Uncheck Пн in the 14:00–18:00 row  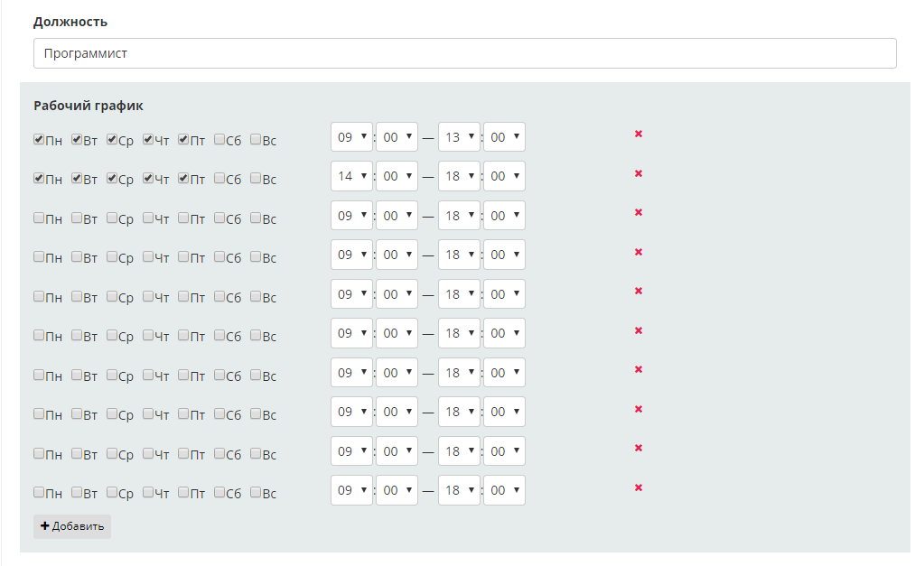tap(39, 179)
